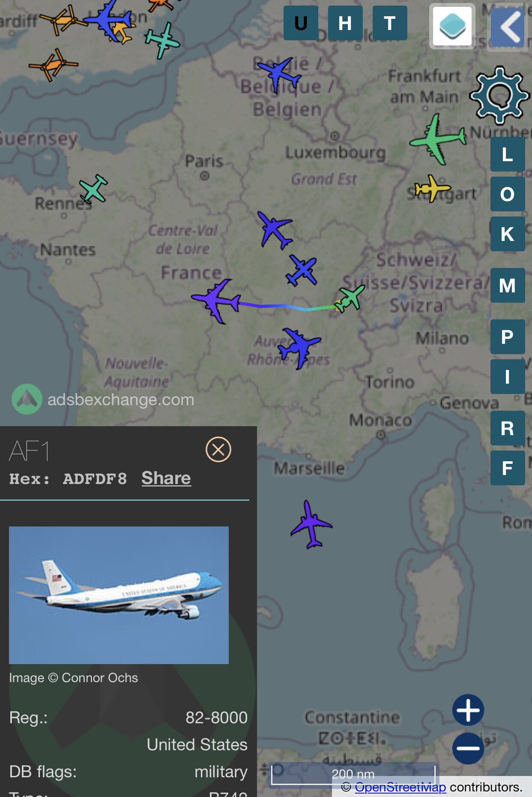532x797 pixels.
Task: Select the yellow aircraft near Stuttgart
Action: pyautogui.click(x=433, y=188)
